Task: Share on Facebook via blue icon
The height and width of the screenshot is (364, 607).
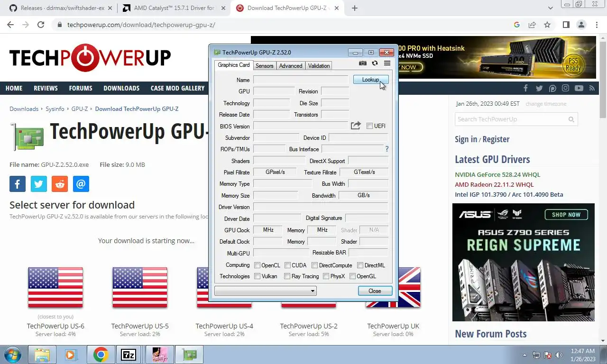Action: 18,184
